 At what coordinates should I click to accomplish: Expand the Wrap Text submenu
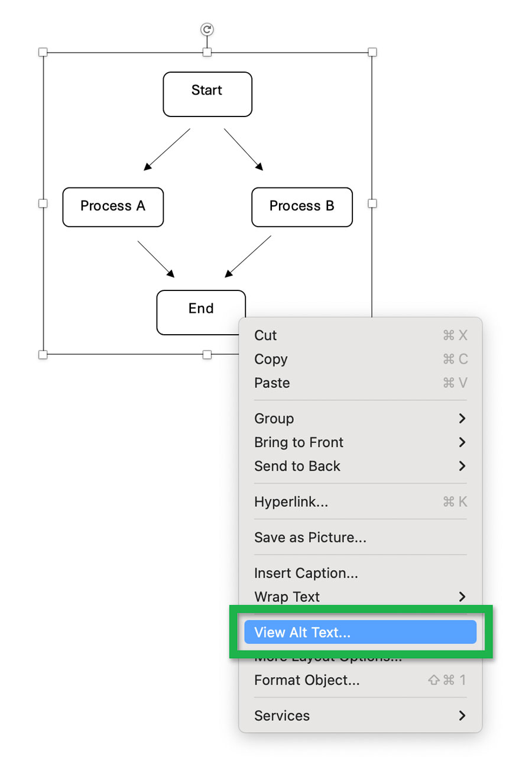(462, 597)
